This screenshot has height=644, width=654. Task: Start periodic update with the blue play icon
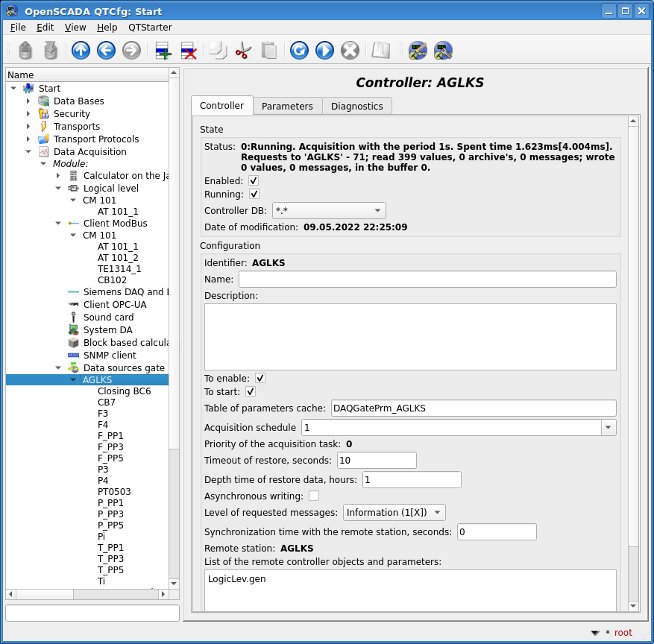[324, 51]
